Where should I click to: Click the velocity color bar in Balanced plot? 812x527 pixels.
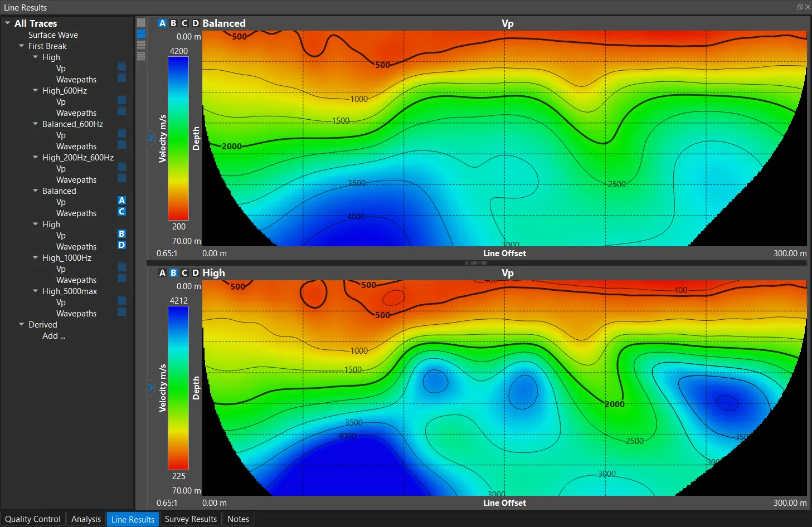[178, 139]
